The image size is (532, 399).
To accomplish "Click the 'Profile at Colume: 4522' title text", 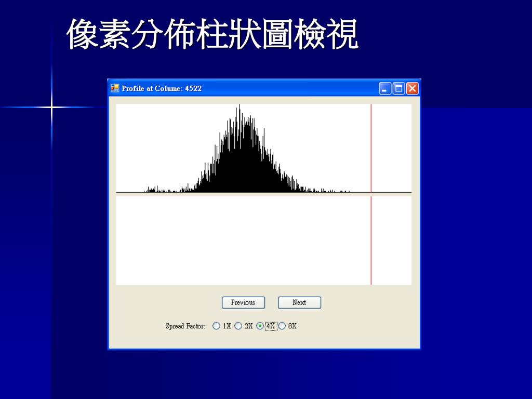I will [x=162, y=88].
